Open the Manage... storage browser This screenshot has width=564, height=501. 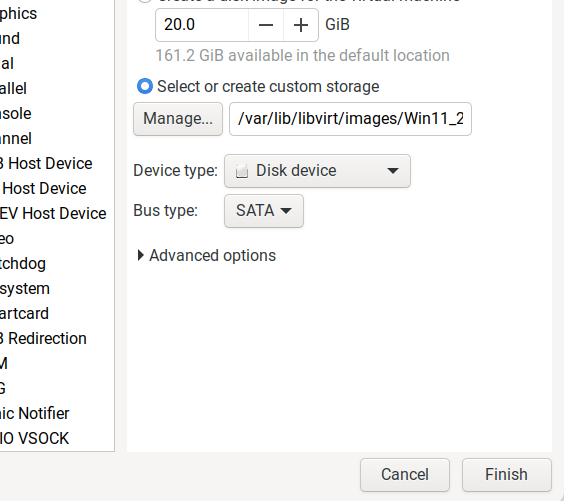178,119
